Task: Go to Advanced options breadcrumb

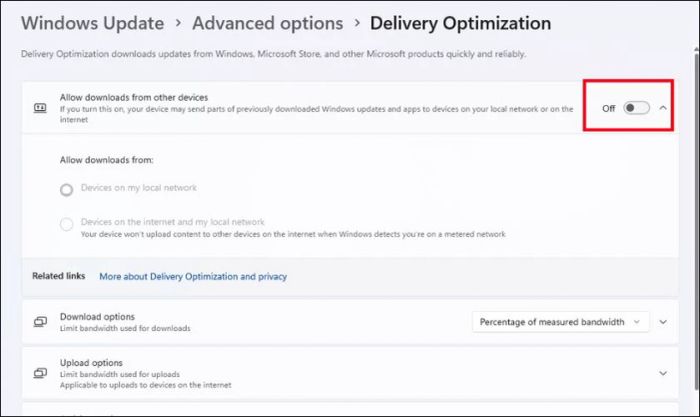Action: (268, 23)
